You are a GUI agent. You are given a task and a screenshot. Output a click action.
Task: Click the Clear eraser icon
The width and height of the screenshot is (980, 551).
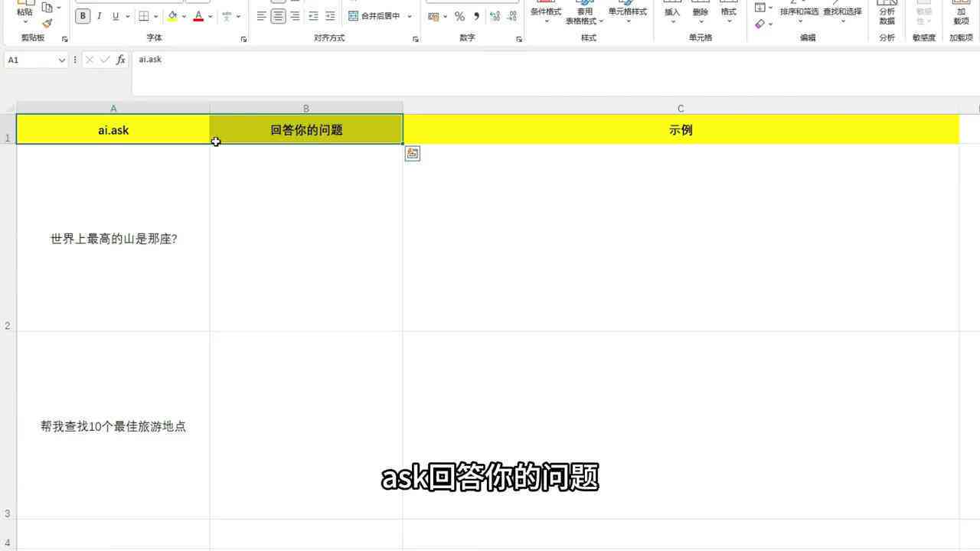coord(759,24)
